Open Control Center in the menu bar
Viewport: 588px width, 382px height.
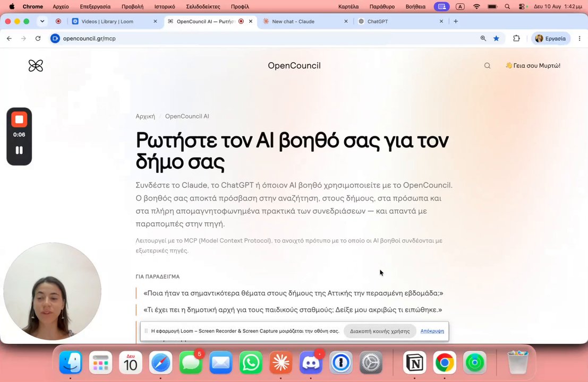pyautogui.click(x=522, y=6)
